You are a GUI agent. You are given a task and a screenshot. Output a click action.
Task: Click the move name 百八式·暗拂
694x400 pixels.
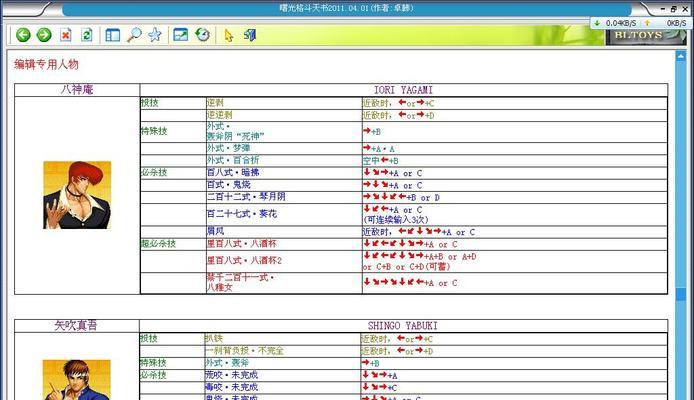pos(233,173)
